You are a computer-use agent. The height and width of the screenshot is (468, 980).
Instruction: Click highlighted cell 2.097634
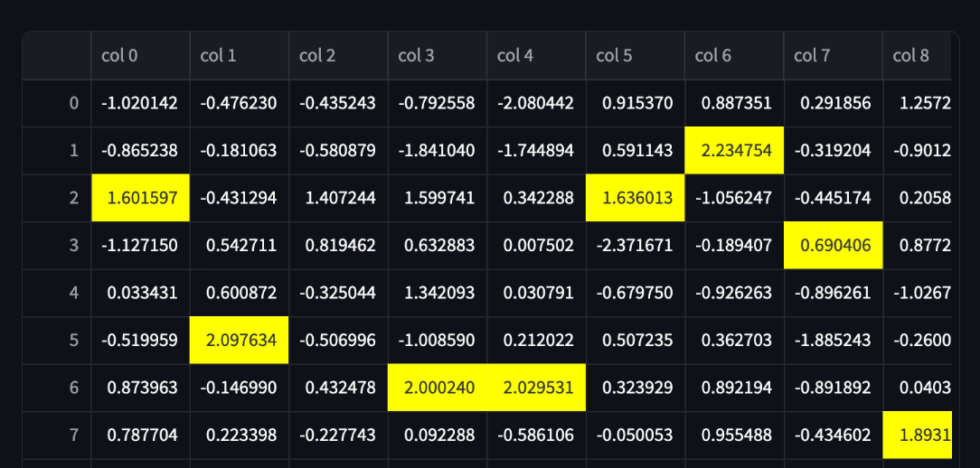(240, 341)
